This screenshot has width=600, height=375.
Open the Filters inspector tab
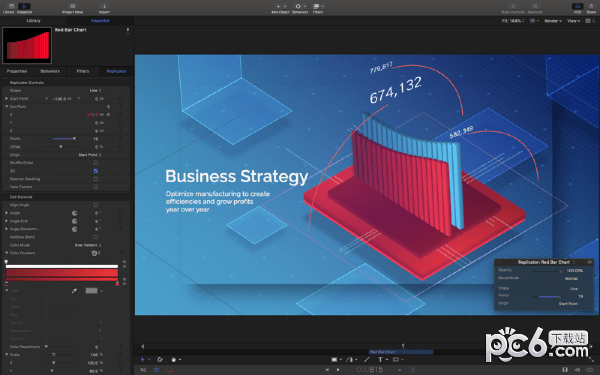coord(83,71)
